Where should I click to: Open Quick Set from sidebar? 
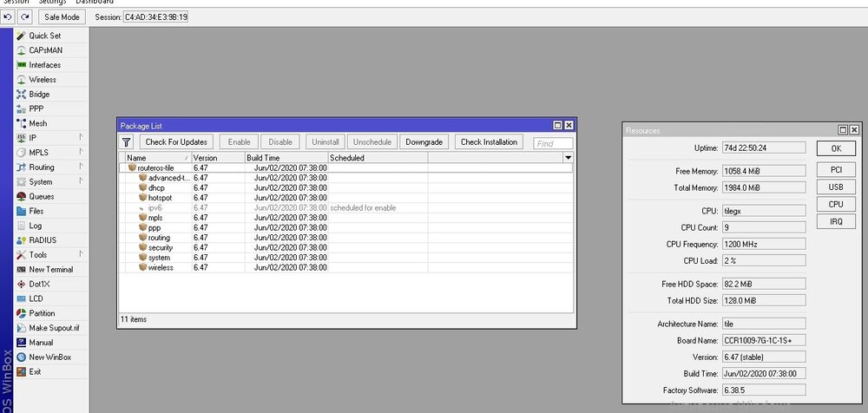coord(44,36)
